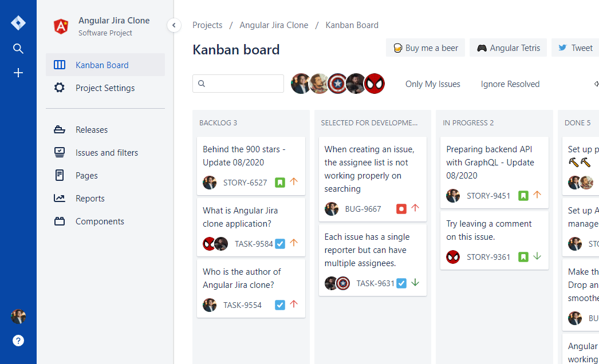Open the card Preparing backend API with GraphQL
Screen dimensions: 599x364
click(x=494, y=173)
